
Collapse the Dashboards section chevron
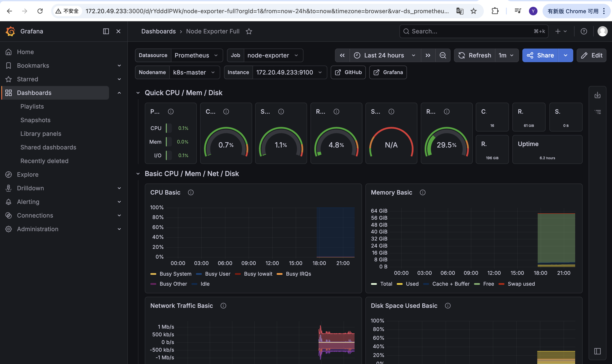tap(119, 93)
